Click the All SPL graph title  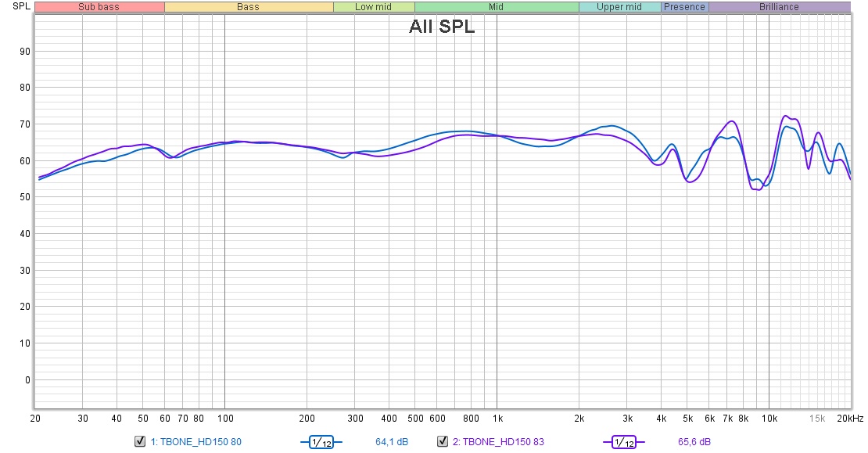442,27
